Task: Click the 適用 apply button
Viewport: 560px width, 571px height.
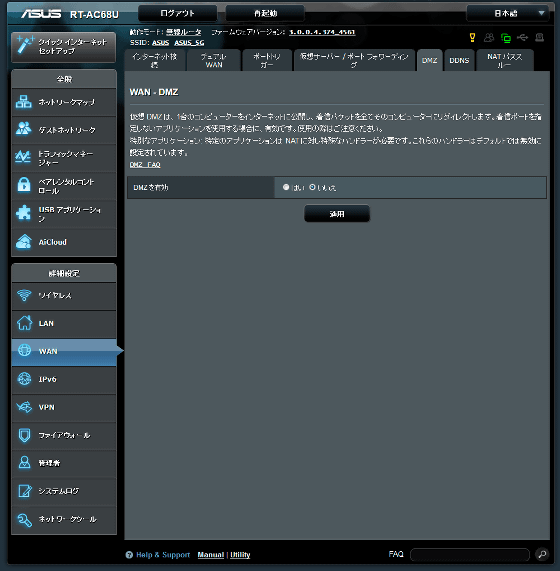Action: [337, 214]
